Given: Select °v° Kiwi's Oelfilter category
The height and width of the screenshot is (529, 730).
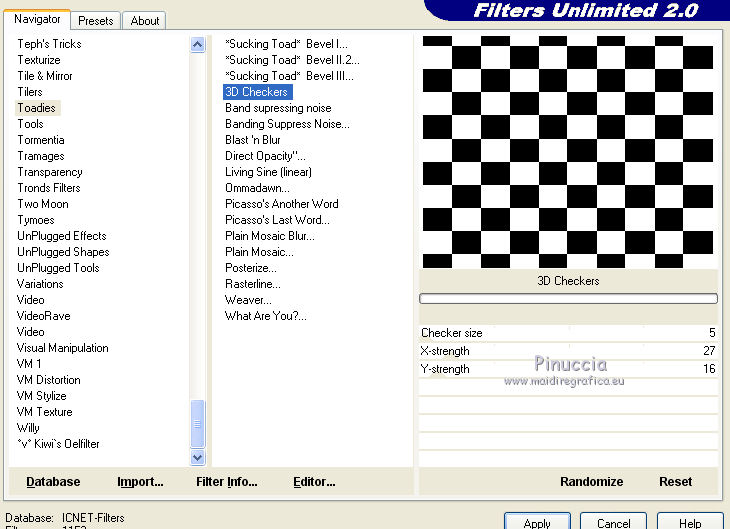Looking at the screenshot, I should (58, 444).
